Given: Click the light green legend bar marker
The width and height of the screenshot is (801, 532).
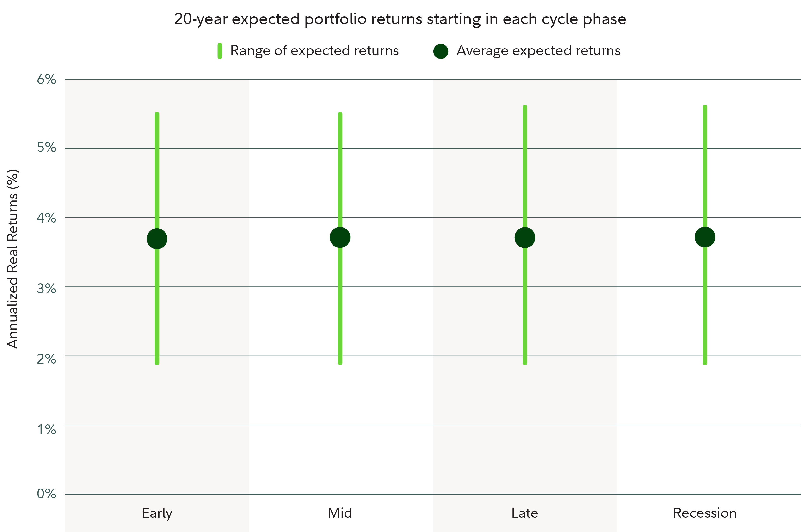Looking at the screenshot, I should pos(220,51).
